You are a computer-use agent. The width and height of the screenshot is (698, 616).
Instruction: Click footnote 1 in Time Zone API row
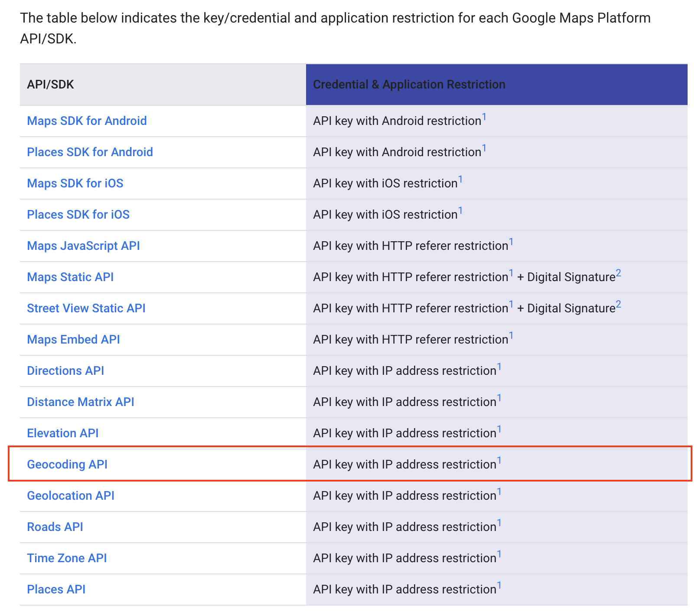pos(499,554)
